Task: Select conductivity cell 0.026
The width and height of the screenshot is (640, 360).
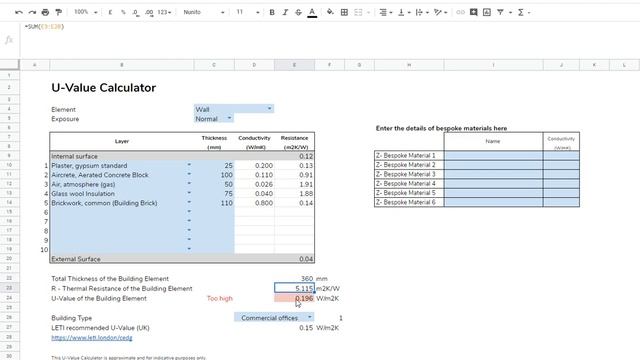Action: [x=254, y=184]
